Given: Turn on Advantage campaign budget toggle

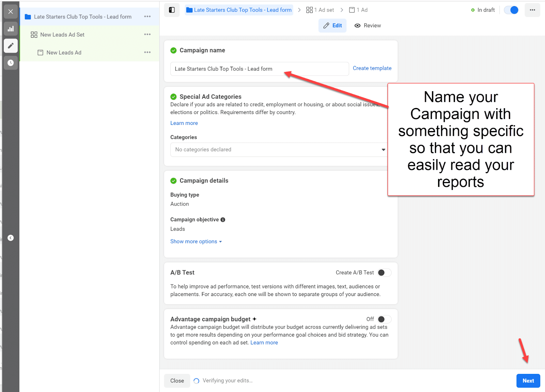Looking at the screenshot, I should point(384,319).
